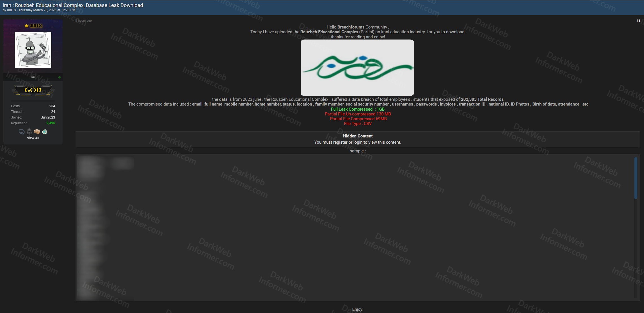
Task: Click the GOD rank badge
Action: [x=33, y=90]
